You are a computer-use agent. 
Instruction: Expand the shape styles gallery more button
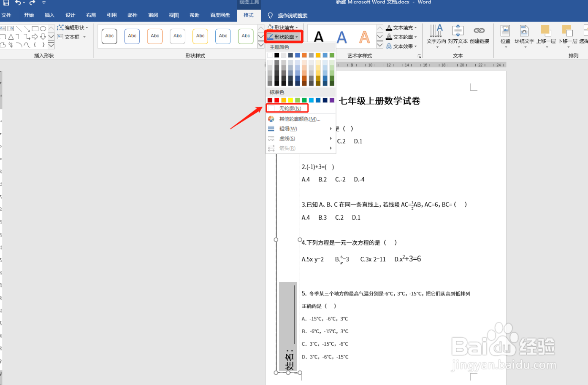click(x=261, y=45)
